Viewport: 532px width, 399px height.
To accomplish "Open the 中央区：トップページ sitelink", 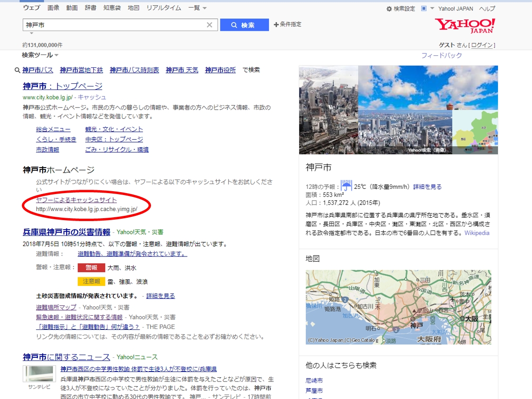I will coord(114,140).
